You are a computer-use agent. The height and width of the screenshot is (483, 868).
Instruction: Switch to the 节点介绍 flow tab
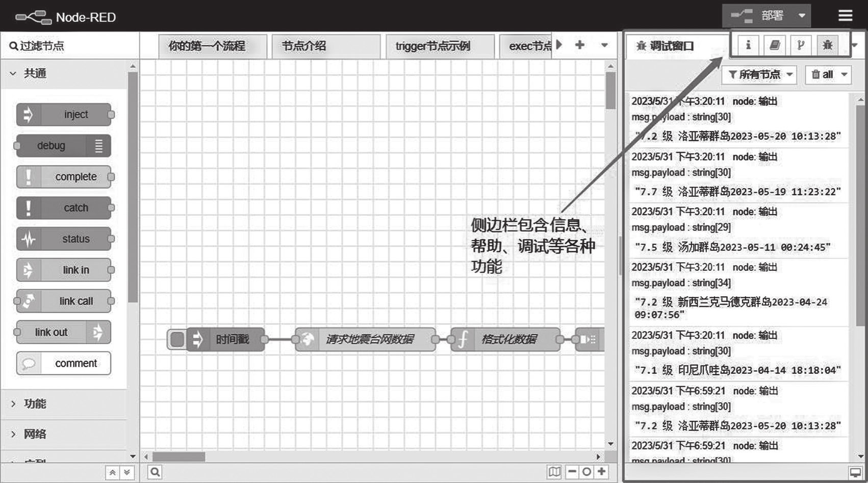pos(326,46)
